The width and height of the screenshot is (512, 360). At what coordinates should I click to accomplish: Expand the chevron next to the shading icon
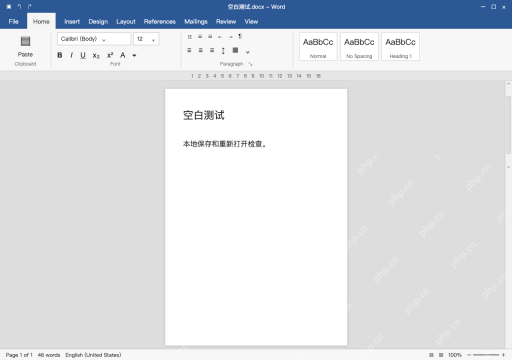click(x=248, y=52)
